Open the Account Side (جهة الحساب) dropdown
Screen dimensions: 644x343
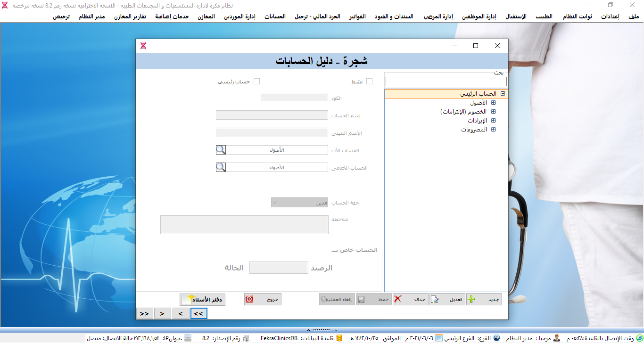coord(299,203)
